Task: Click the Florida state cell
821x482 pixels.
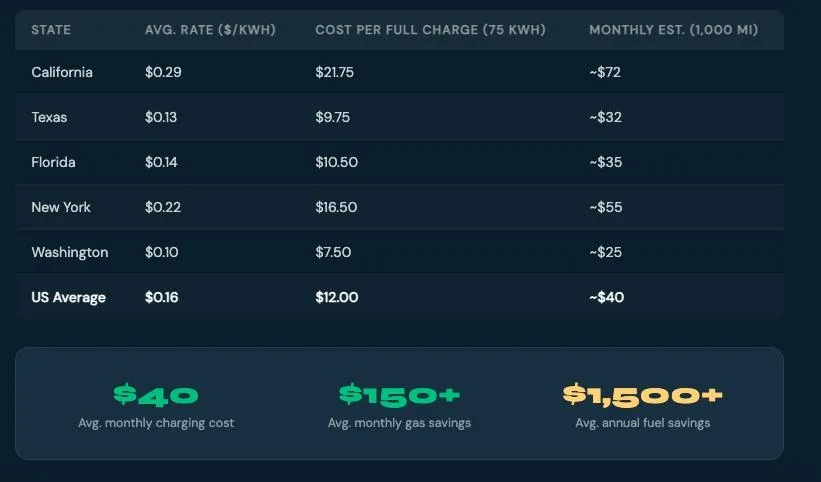Action: [53, 162]
